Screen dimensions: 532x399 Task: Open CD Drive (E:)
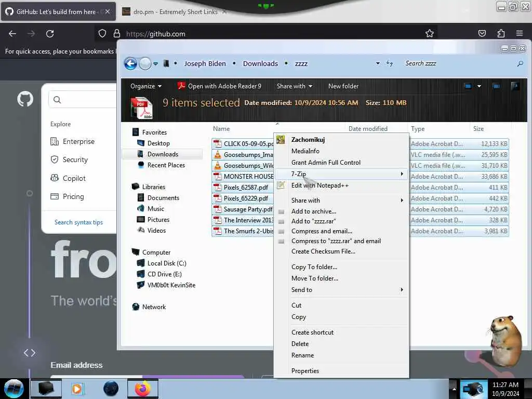[x=159, y=274]
